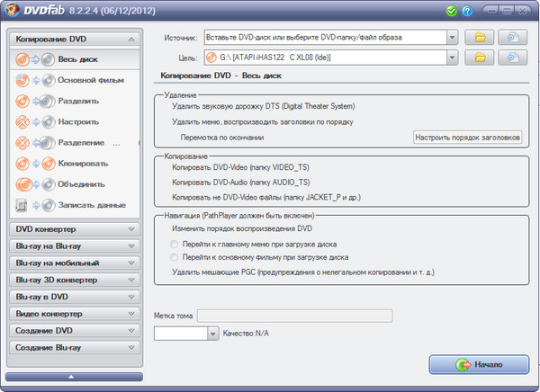Browse for source DVD folder icon
This screenshot has width=540, height=392.
[480, 38]
